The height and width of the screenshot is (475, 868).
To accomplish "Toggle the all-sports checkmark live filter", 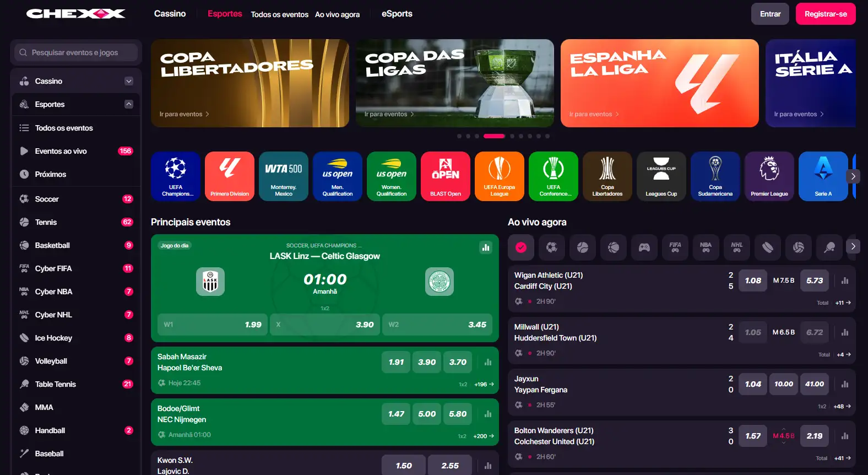I will (520, 247).
